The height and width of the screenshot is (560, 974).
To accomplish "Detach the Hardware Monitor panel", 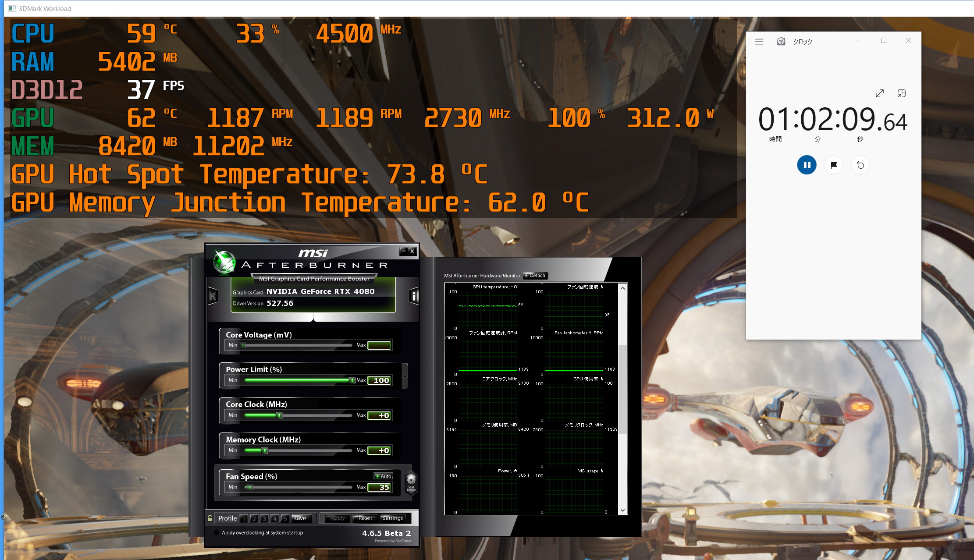I will tap(536, 276).
